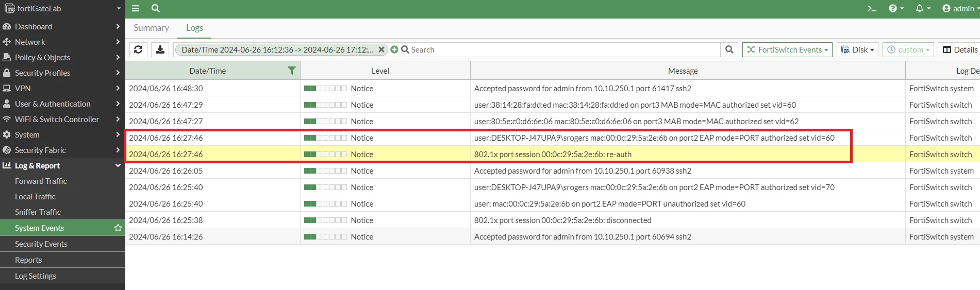Expand the Network menu
Viewport: 980px width, 290px height.
coord(62,42)
